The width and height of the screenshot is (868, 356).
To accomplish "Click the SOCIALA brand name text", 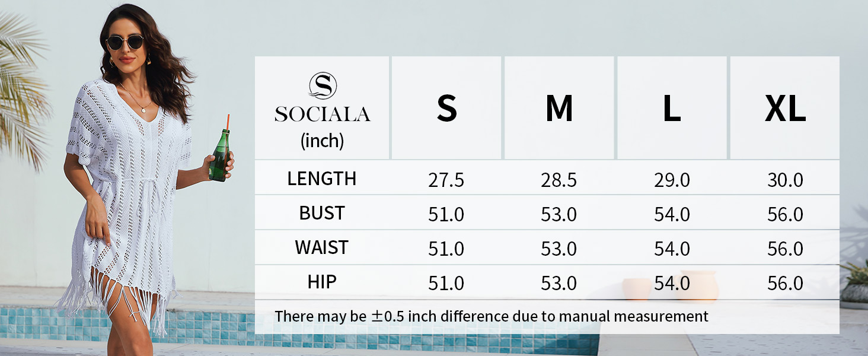I will pyautogui.click(x=323, y=114).
